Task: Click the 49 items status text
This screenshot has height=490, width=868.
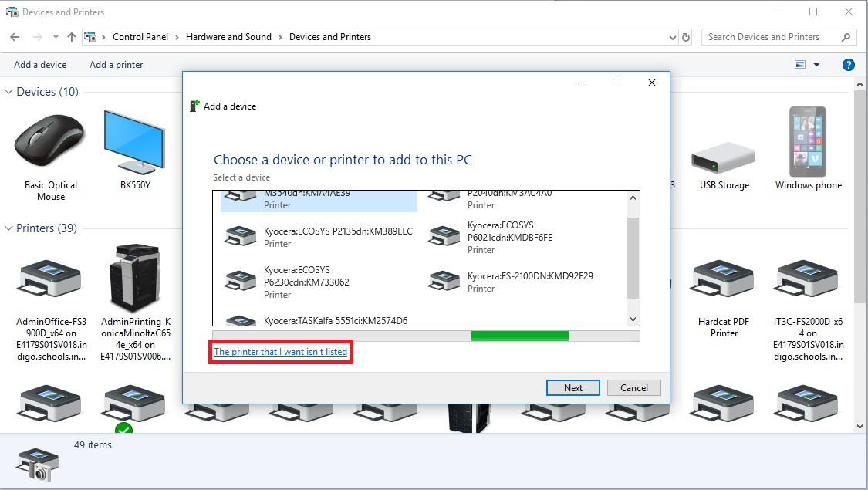Action: pyautogui.click(x=93, y=445)
